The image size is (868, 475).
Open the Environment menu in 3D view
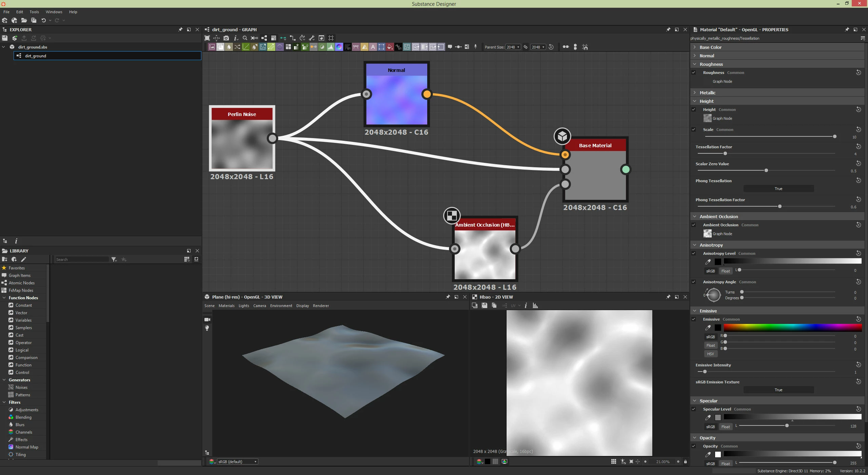pyautogui.click(x=281, y=306)
